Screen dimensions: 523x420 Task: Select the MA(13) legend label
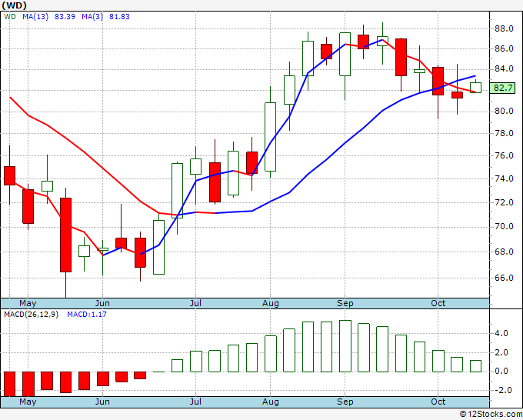[x=35, y=17]
